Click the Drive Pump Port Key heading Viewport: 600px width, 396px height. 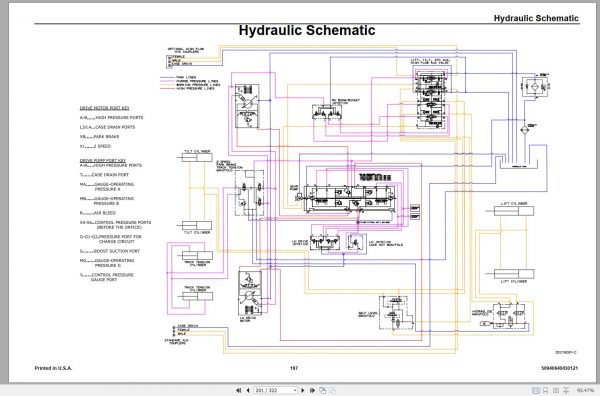pyautogui.click(x=103, y=161)
